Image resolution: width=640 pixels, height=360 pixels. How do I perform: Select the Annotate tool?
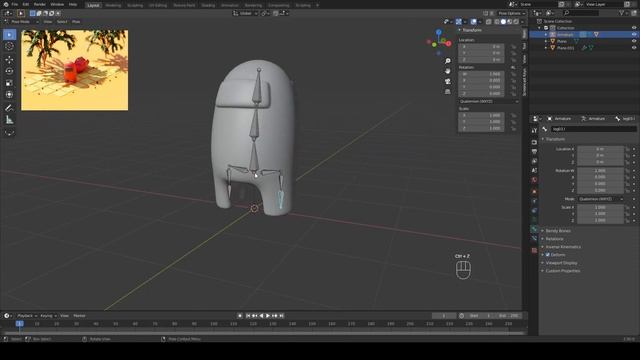coord(9,108)
